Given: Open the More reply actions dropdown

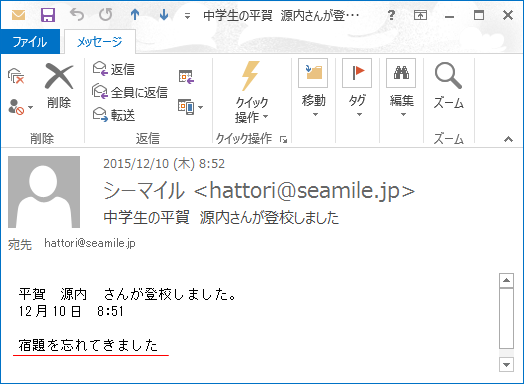Looking at the screenshot, I should pyautogui.click(x=190, y=107).
